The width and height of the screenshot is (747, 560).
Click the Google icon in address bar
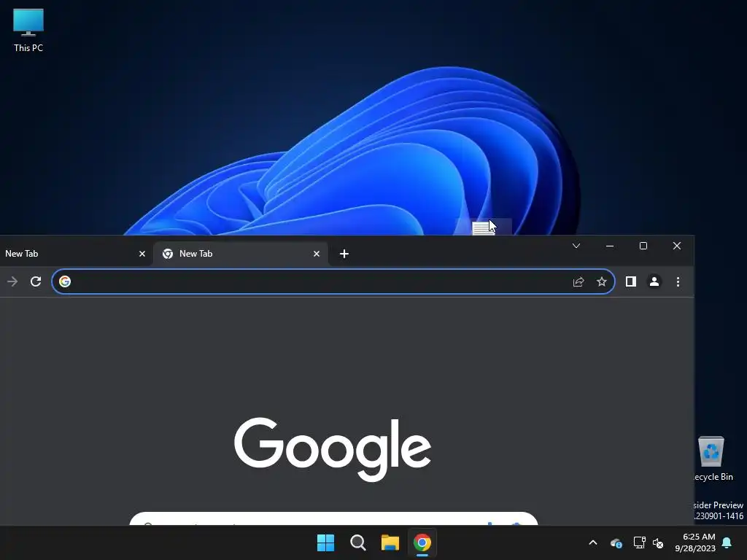65,281
